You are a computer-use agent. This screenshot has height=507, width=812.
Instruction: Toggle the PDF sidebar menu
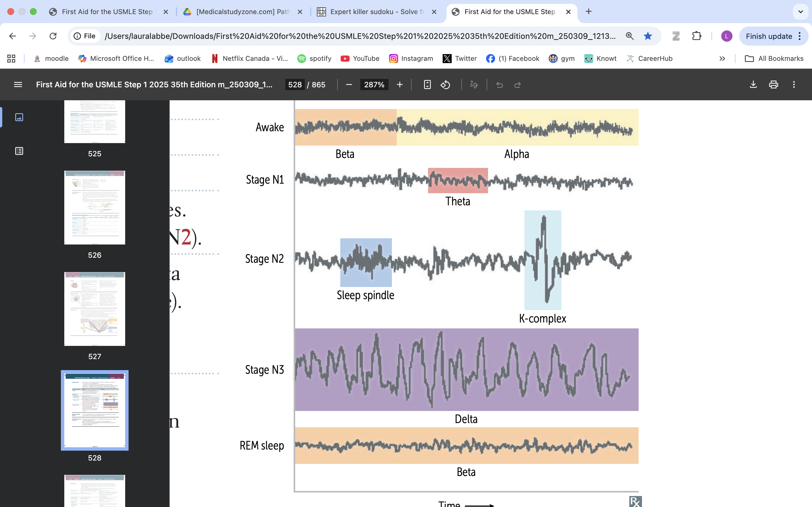pyautogui.click(x=18, y=85)
